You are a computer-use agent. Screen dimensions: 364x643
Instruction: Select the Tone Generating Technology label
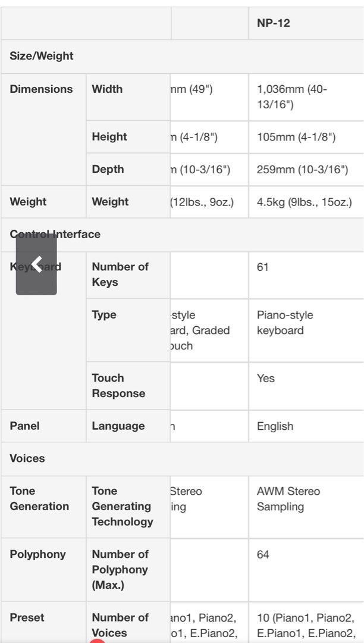(123, 507)
